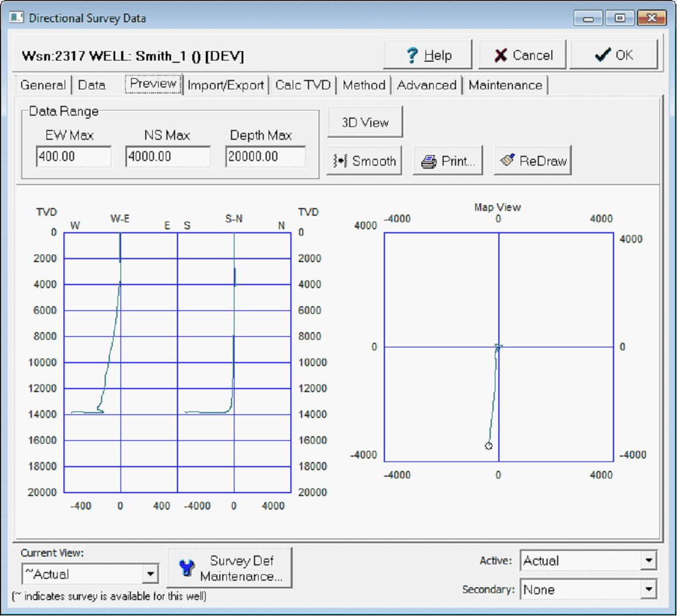Click the window title bar app icon
Viewport: 677px width, 616px height.
(16, 18)
